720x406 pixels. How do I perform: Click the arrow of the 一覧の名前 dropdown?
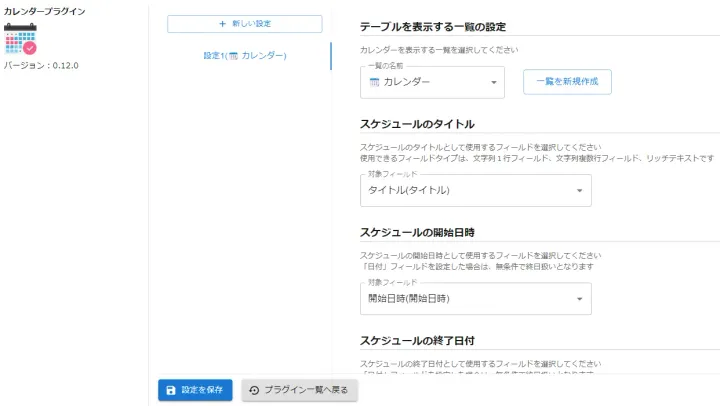pos(494,83)
